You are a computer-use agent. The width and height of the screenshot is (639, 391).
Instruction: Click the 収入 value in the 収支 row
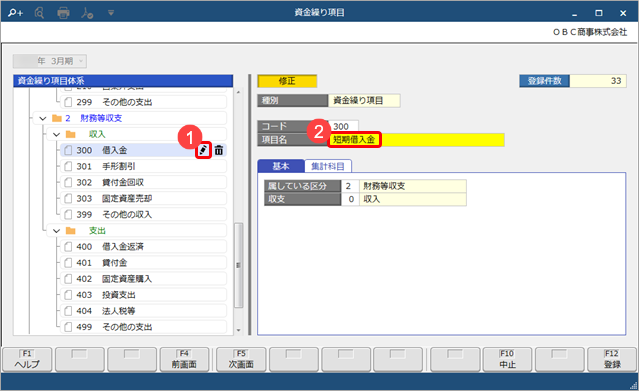(412, 199)
